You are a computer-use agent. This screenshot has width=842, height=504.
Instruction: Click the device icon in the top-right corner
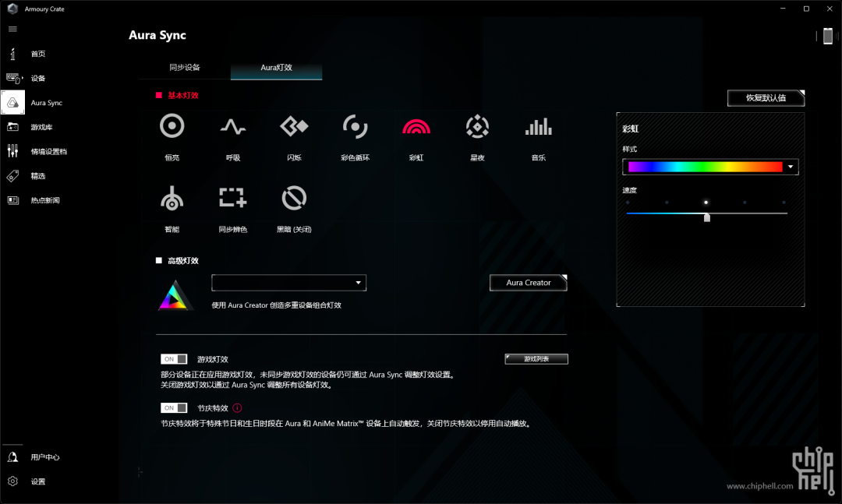[828, 36]
